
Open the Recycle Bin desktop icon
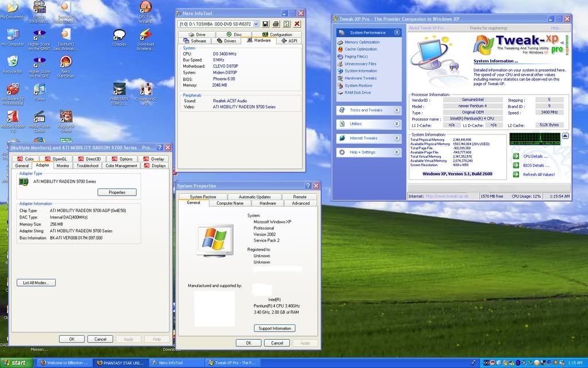[x=13, y=64]
